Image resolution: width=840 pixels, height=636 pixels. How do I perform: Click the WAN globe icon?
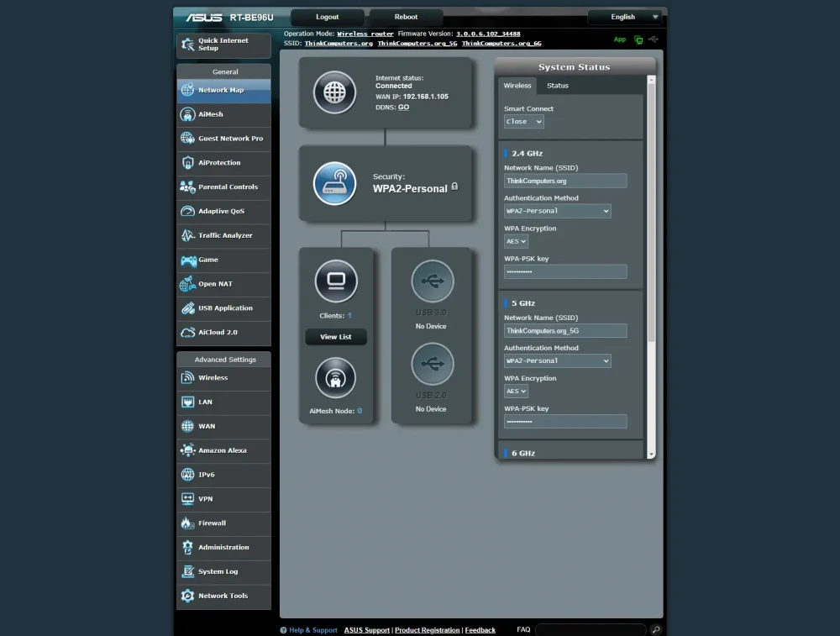tap(187, 426)
